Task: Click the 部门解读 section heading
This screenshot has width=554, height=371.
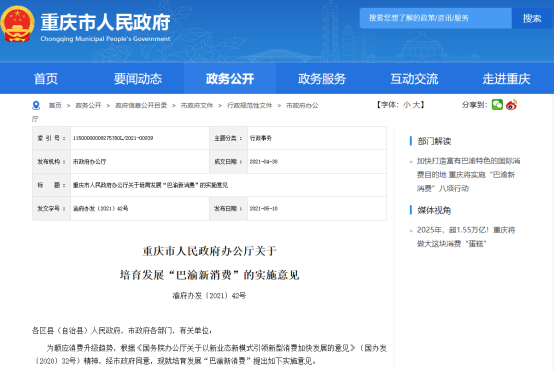Action: click(x=434, y=141)
